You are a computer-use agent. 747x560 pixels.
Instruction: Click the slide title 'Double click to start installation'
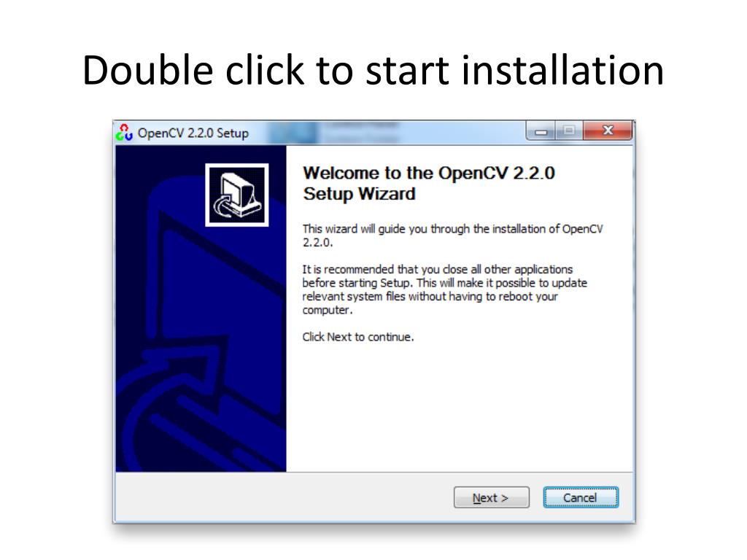pos(373,70)
